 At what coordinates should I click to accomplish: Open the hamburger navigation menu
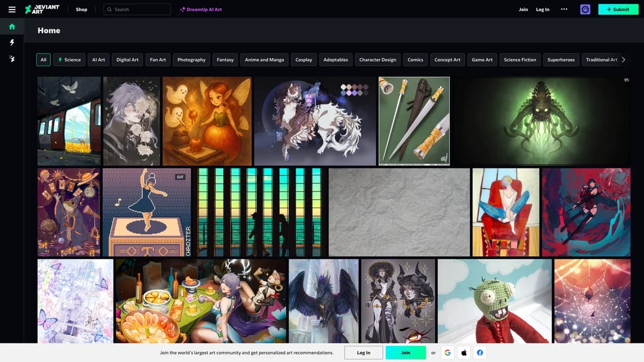pos(12,10)
